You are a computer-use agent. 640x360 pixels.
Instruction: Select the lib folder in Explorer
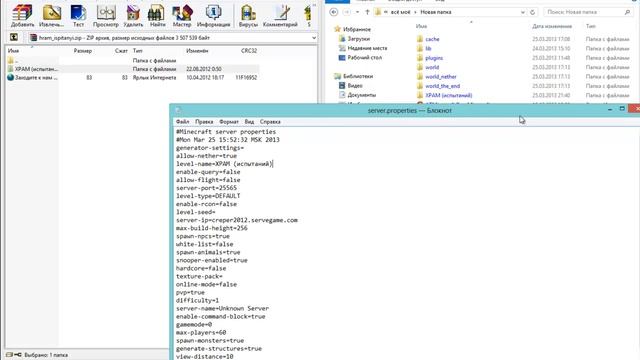[x=424, y=49]
